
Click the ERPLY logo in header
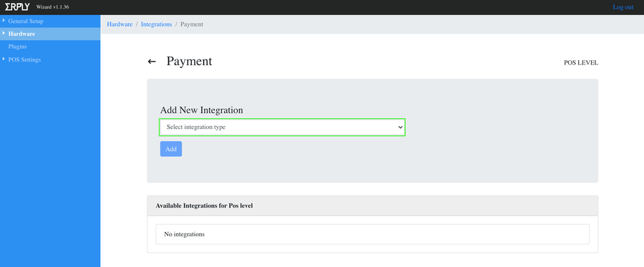(x=17, y=7)
